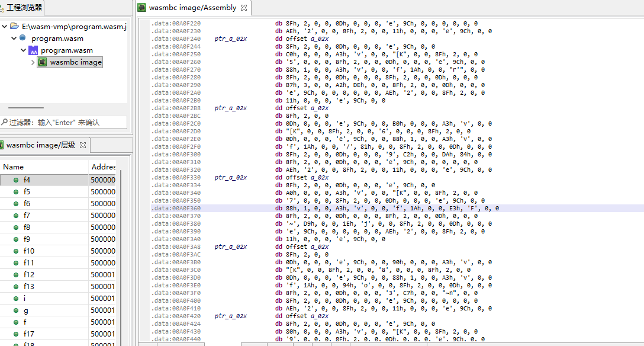The width and height of the screenshot is (644, 346).
Task: Select the wasmbc image/层级 hierarchy tab
Action: pyautogui.click(x=41, y=145)
